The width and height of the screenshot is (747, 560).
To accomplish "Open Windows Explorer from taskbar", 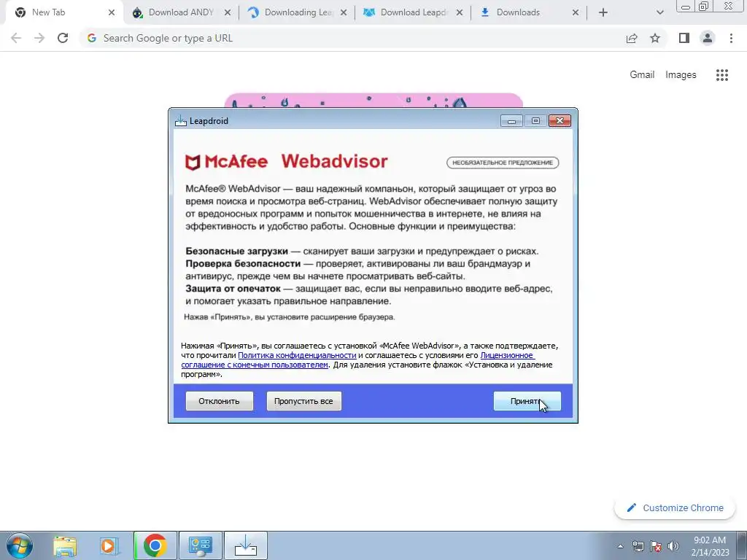I will (x=65, y=545).
